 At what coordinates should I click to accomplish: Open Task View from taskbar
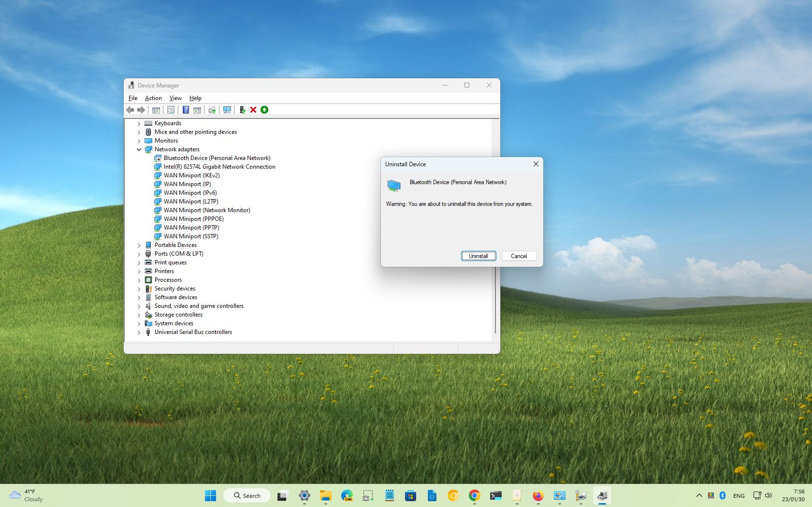[x=283, y=495]
